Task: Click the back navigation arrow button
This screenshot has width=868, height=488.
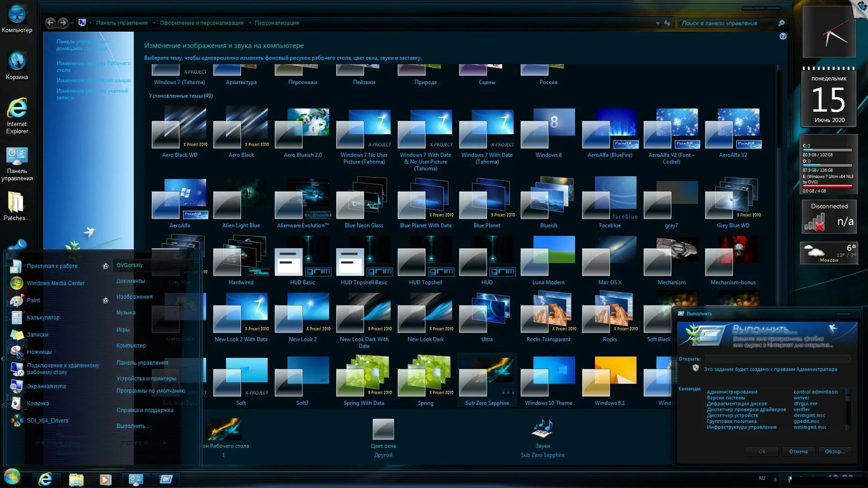Action: pos(51,23)
